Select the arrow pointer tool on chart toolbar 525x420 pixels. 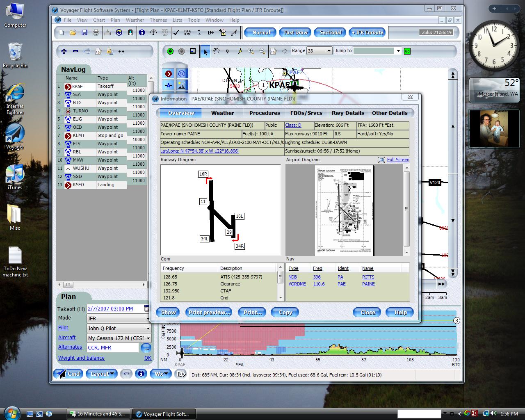[205, 51]
